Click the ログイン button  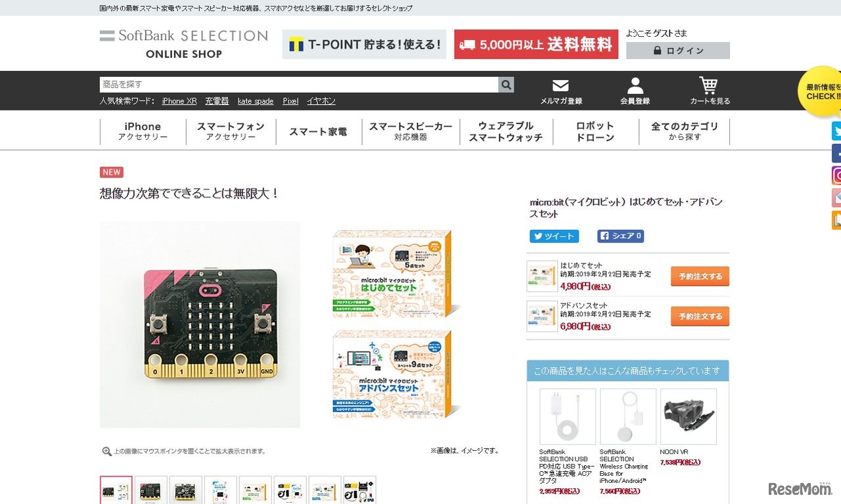point(677,51)
